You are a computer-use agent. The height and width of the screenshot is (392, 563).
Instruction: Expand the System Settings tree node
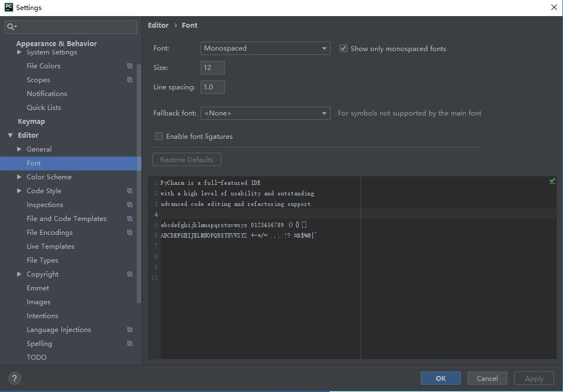tap(19, 52)
